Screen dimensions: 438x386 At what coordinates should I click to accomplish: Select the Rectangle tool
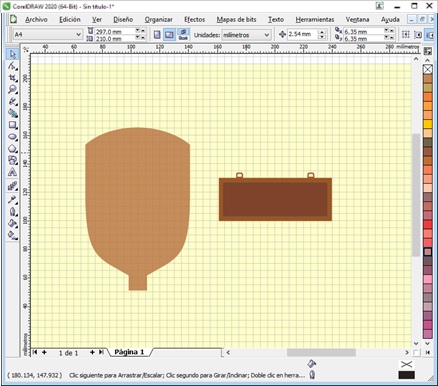12,125
